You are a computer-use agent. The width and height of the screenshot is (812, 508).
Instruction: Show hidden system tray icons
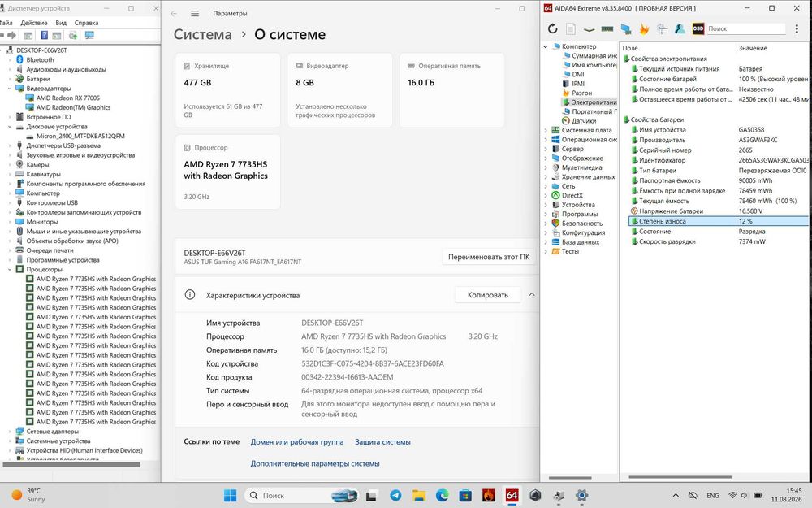pyautogui.click(x=676, y=496)
